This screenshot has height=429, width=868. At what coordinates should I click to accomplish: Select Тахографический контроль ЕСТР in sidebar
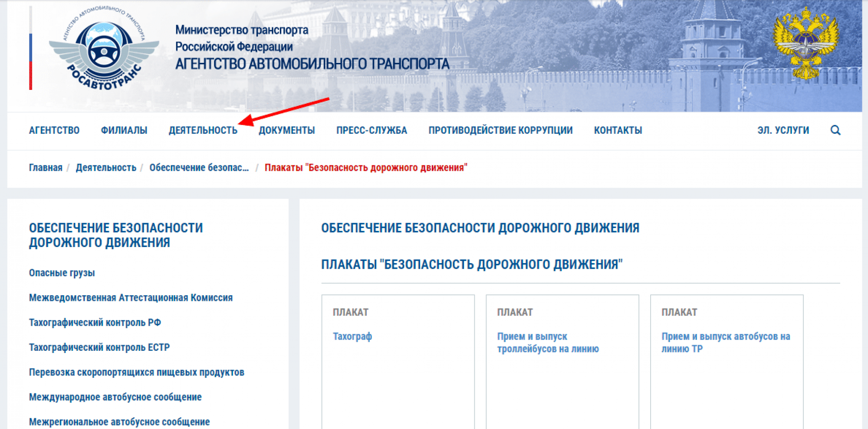click(x=99, y=347)
